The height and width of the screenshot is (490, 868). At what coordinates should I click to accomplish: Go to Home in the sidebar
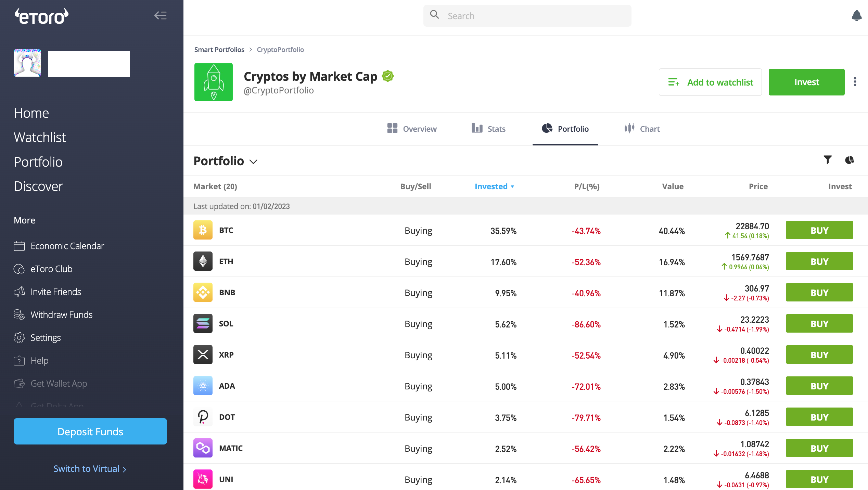pos(31,113)
